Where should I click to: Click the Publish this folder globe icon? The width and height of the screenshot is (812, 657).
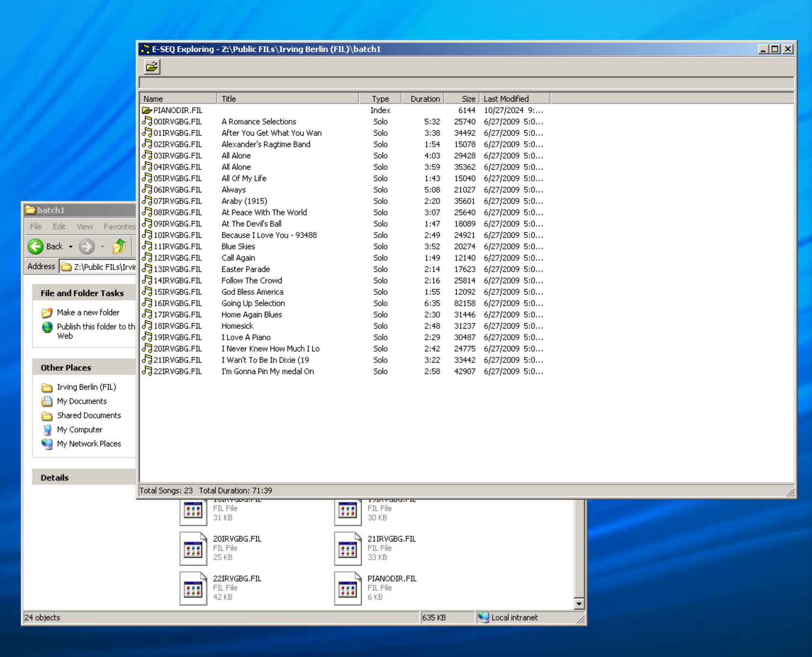tap(47, 327)
